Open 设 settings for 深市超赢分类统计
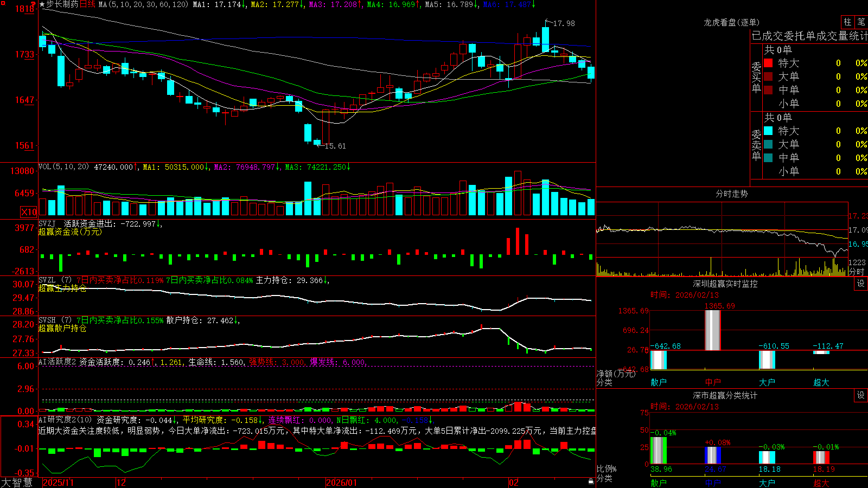The width and height of the screenshot is (868, 488). pos(861,395)
